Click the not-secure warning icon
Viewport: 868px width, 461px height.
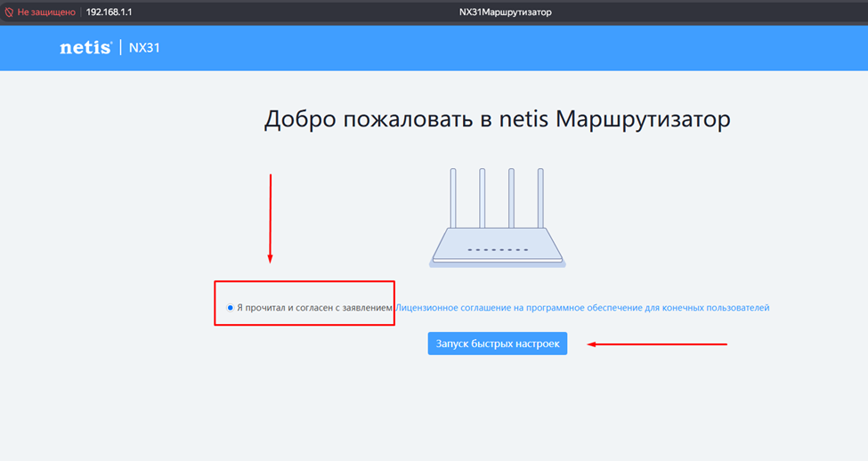9,12
